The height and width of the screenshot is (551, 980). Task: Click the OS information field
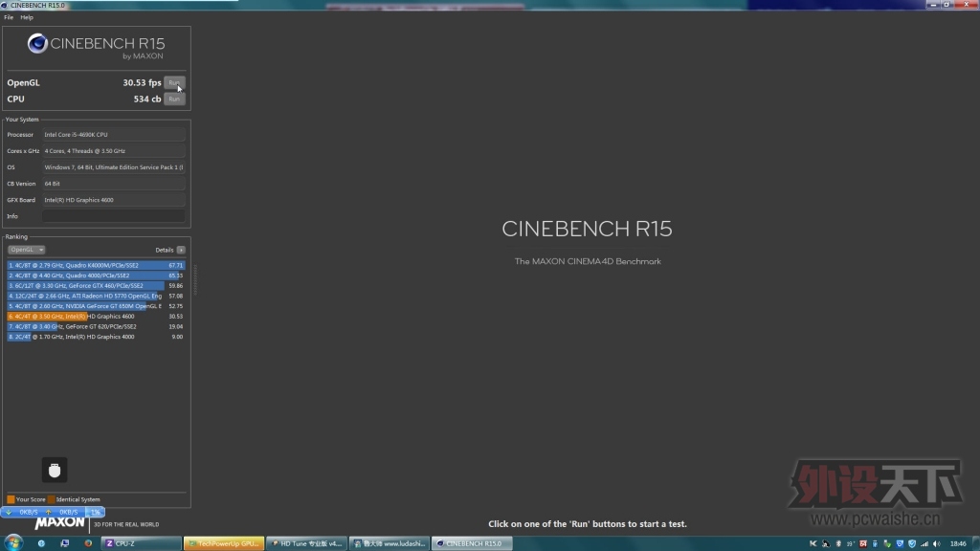(x=114, y=166)
